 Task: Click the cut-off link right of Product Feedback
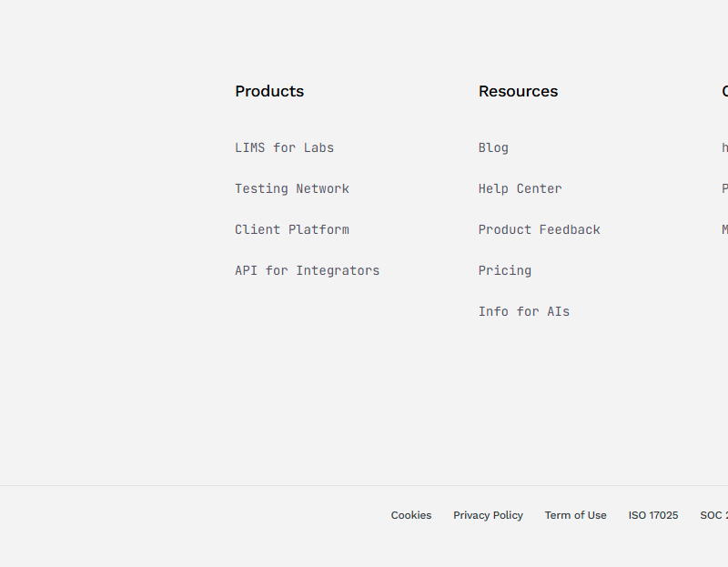724,229
